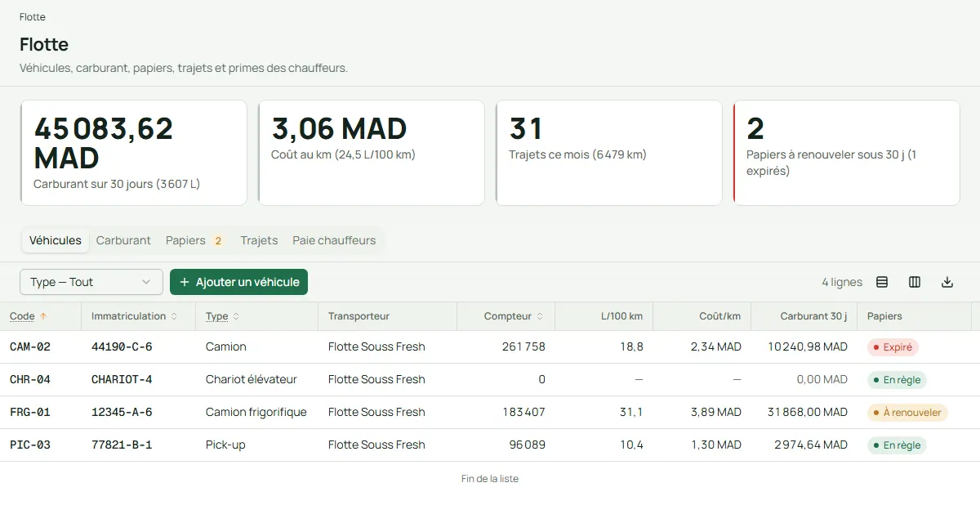Select the Trajets tab
This screenshot has width=980, height=523.
(259, 240)
